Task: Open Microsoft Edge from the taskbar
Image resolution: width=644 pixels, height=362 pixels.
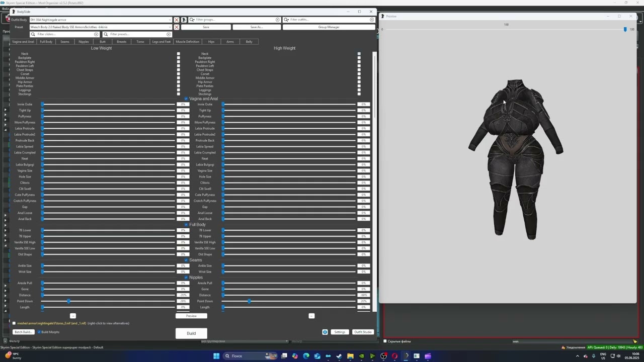Action: pos(306,356)
